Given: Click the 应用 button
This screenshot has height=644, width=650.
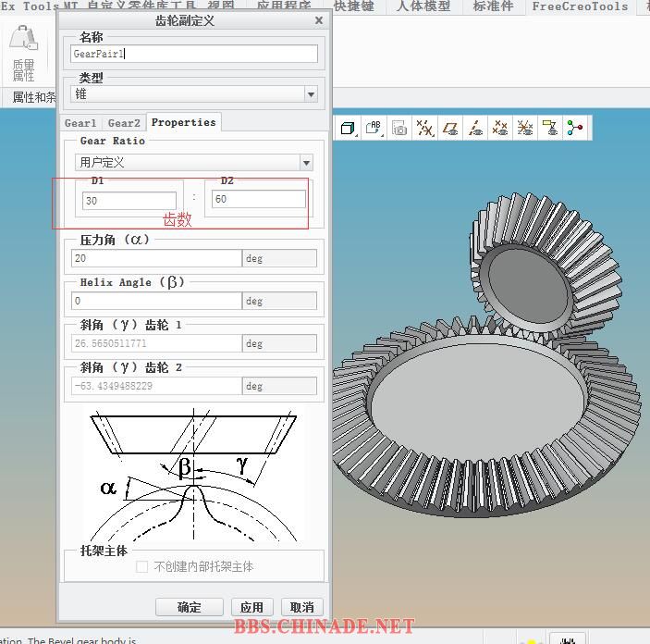Looking at the screenshot, I should point(252,607).
